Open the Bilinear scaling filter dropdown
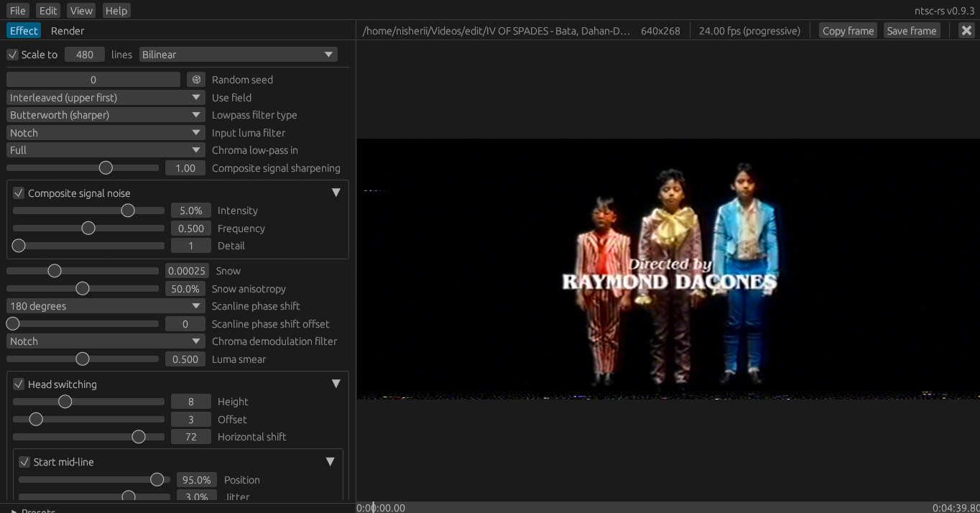 (x=239, y=55)
